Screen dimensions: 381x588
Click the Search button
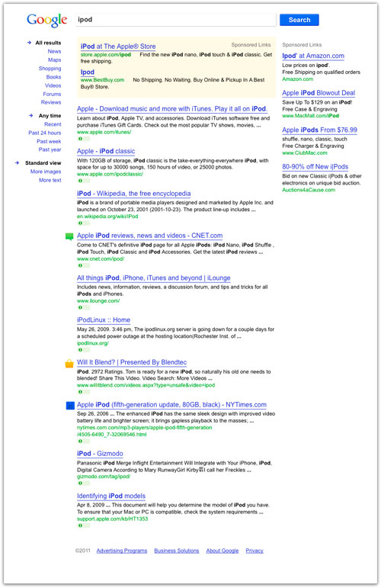299,20
